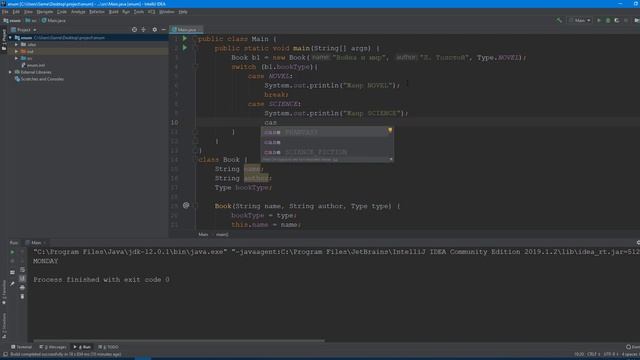Screen dimensions: 640x360
Task: Open the Edit menu
Action: point(16,12)
